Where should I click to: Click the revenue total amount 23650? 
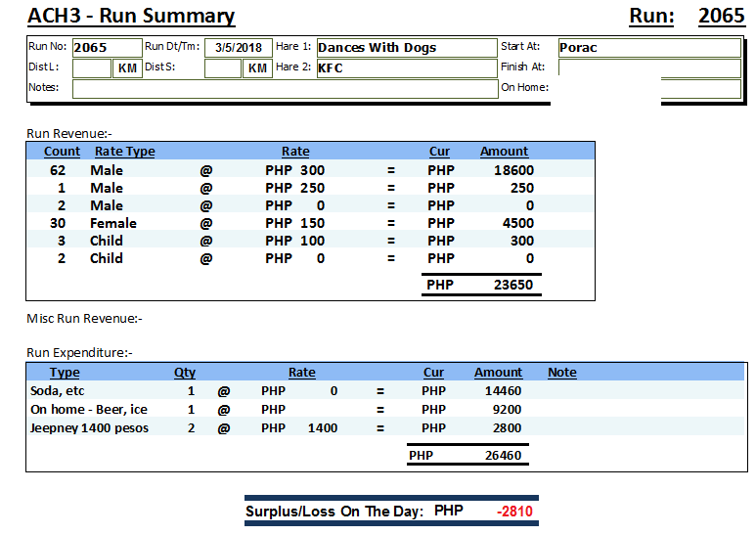pos(513,286)
